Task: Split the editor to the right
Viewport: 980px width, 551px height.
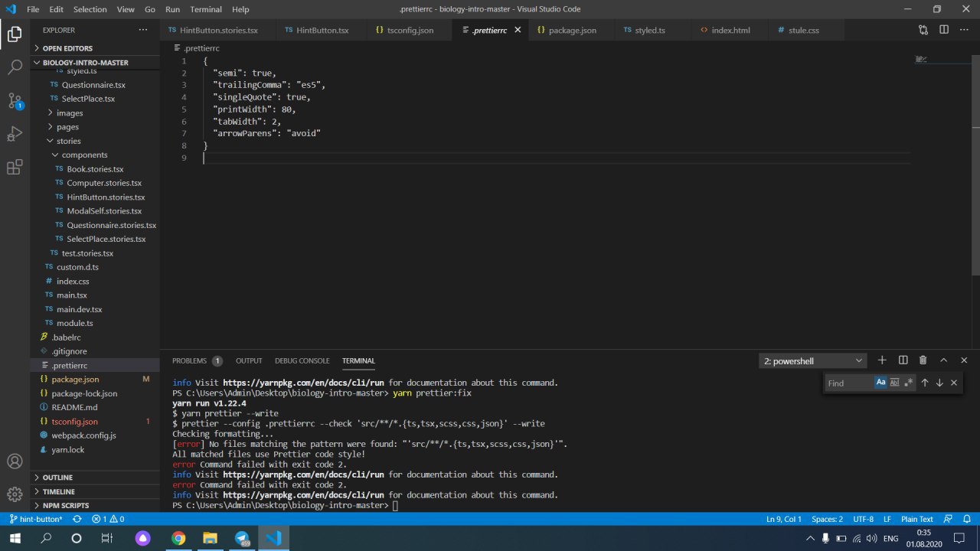Action: tap(944, 30)
